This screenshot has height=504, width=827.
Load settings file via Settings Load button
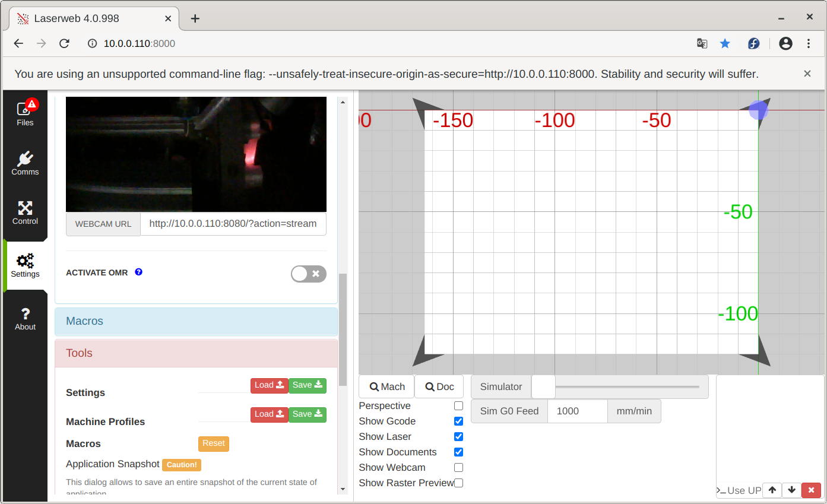[269, 385]
